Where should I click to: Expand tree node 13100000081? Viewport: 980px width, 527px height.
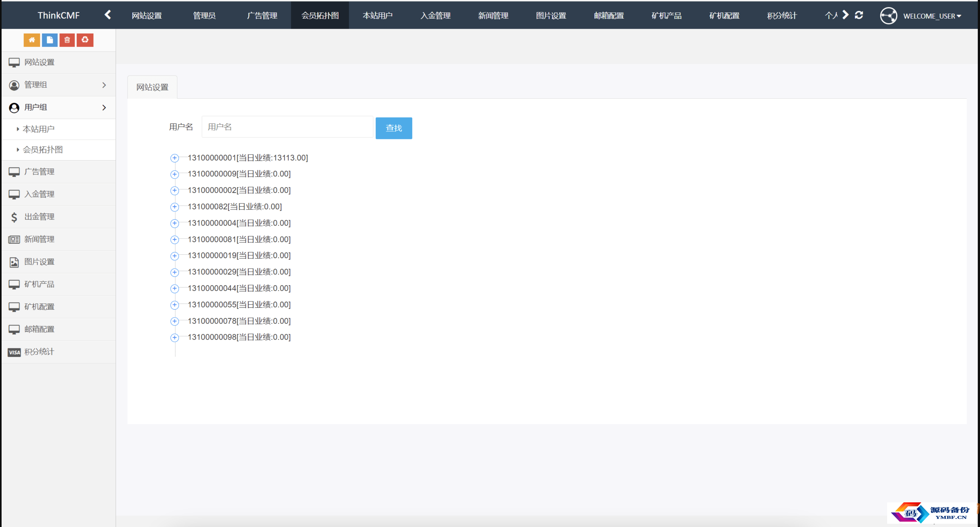tap(174, 239)
